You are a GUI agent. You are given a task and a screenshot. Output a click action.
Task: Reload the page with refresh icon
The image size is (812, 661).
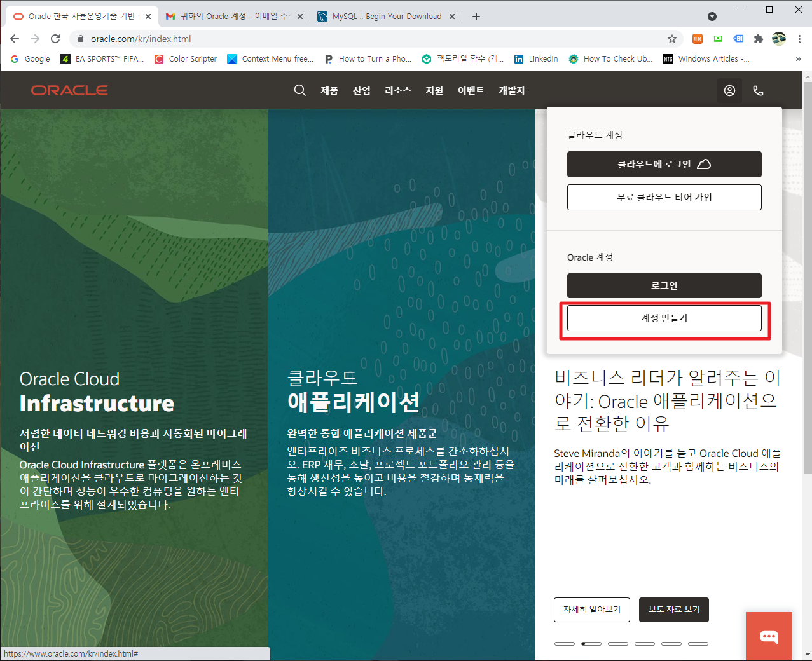pos(55,39)
